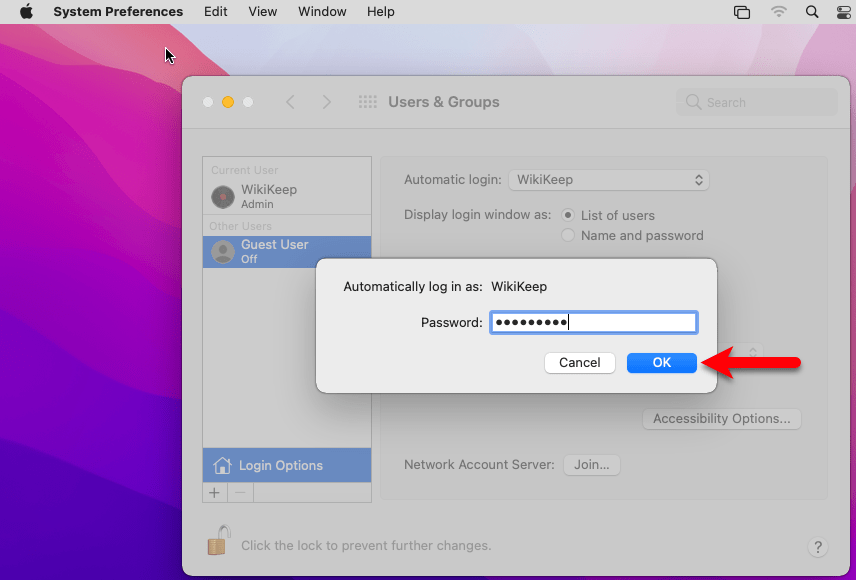Open Accessibility Options
Image resolution: width=856 pixels, height=580 pixels.
pos(722,419)
